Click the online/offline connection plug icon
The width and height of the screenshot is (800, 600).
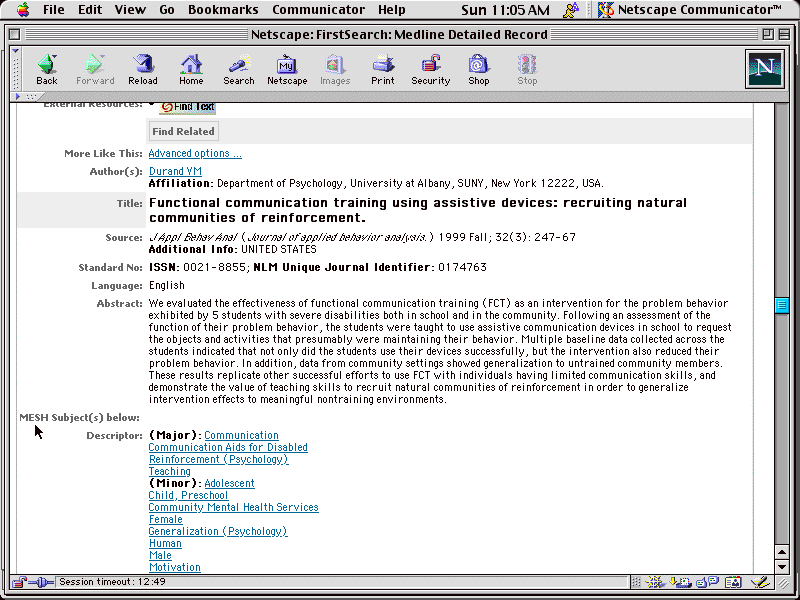pos(42,582)
